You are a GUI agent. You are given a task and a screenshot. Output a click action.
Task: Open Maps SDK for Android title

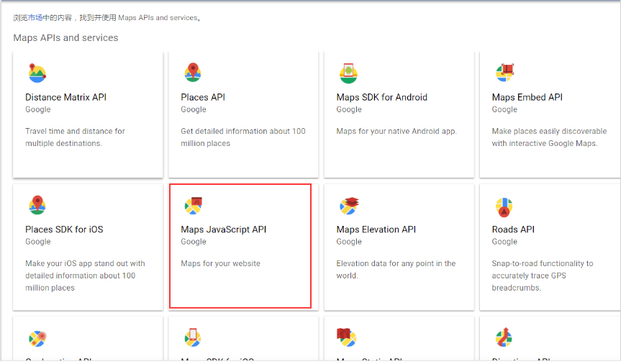[x=382, y=97]
